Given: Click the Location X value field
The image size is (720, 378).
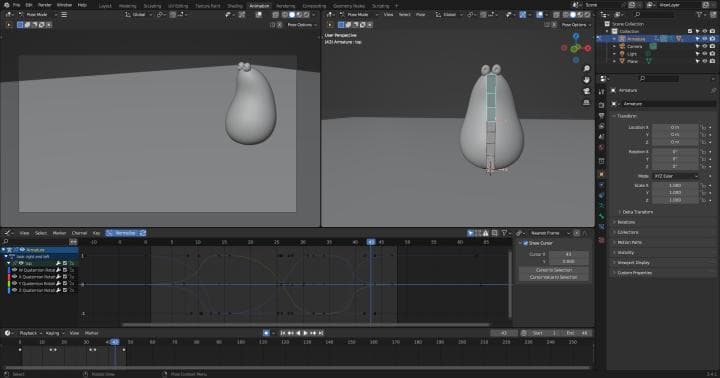Looking at the screenshot, I should point(675,127).
